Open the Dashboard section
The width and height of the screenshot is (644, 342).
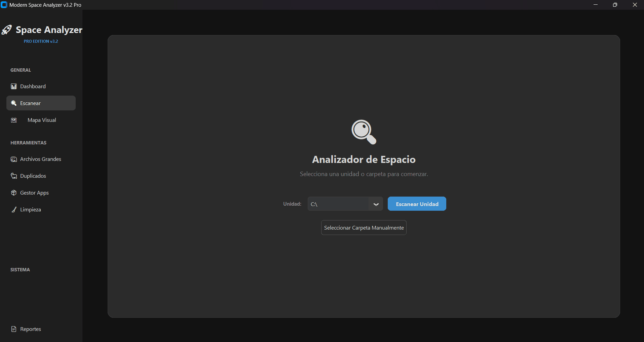pyautogui.click(x=41, y=86)
